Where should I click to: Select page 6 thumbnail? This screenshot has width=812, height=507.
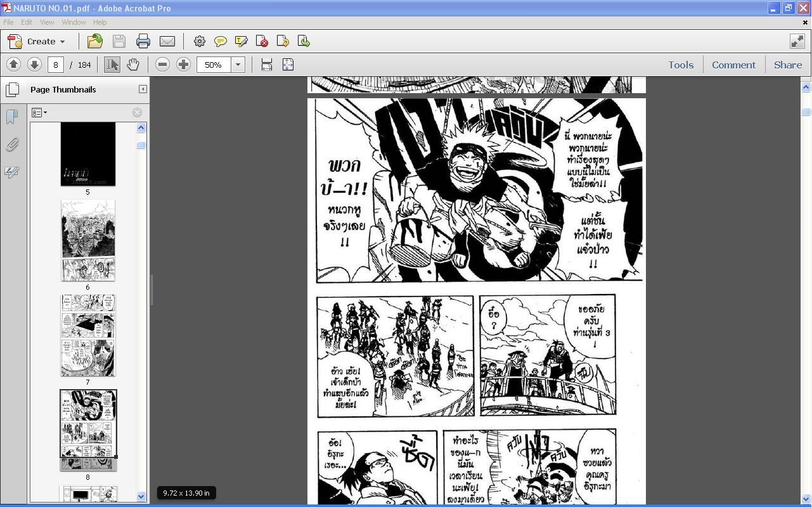coord(88,240)
